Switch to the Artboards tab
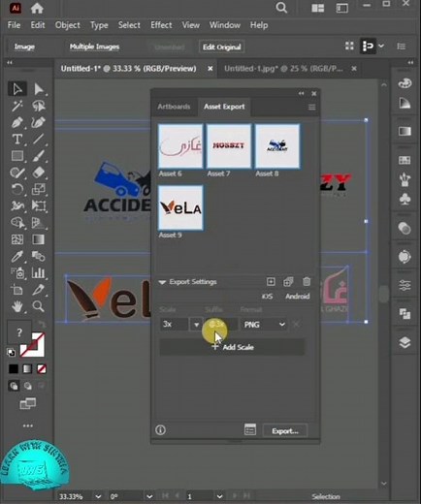Viewport: 421px width, 504px height. coord(174,107)
